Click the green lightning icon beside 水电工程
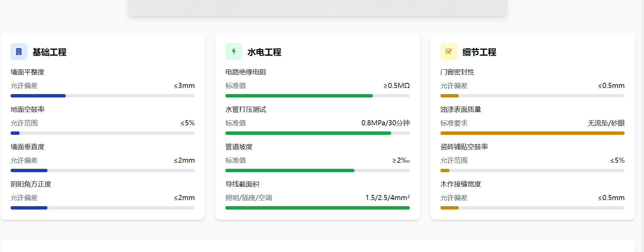 [x=234, y=52]
